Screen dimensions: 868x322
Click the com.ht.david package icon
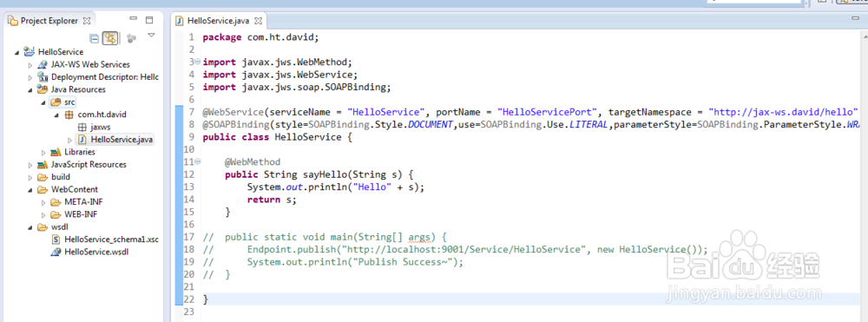(69, 115)
